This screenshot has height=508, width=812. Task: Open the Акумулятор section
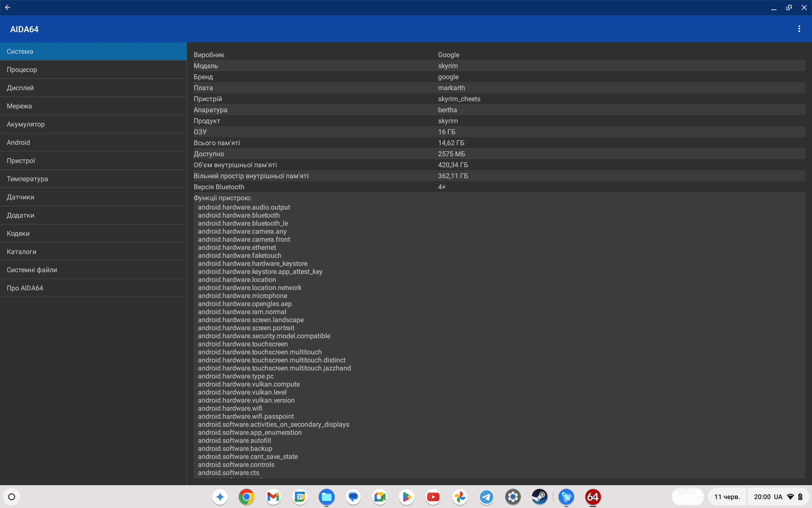coord(93,124)
